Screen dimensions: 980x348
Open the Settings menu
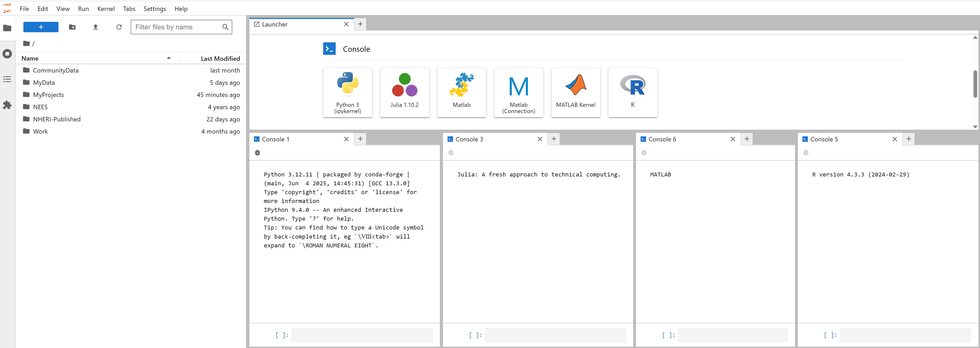tap(154, 9)
